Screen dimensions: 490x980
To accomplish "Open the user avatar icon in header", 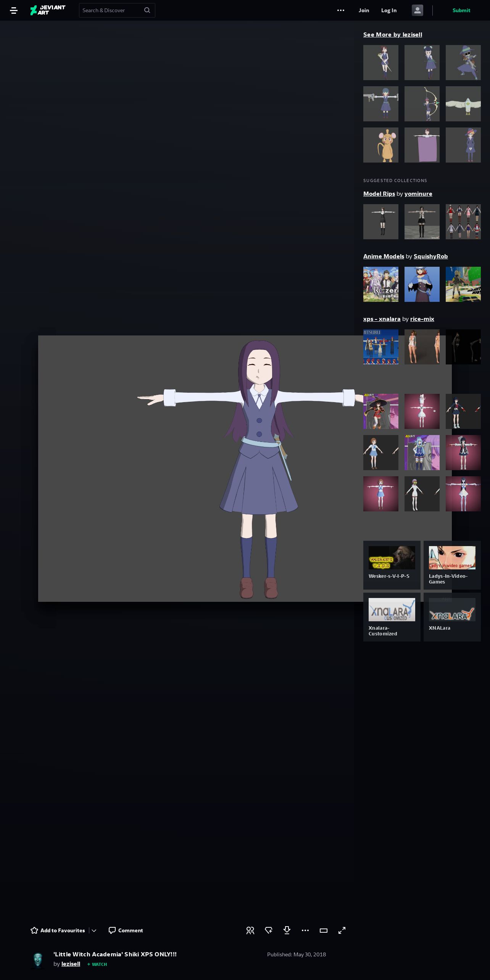I will tap(417, 10).
